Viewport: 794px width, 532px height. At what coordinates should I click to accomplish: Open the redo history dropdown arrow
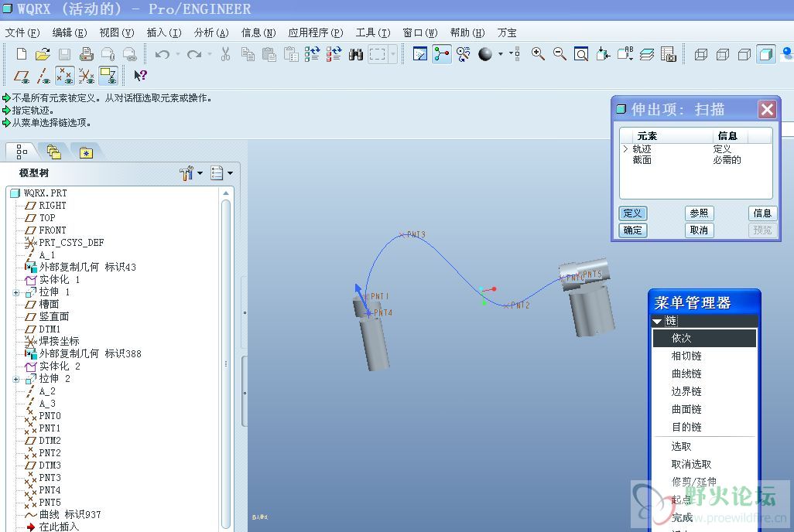point(209,53)
